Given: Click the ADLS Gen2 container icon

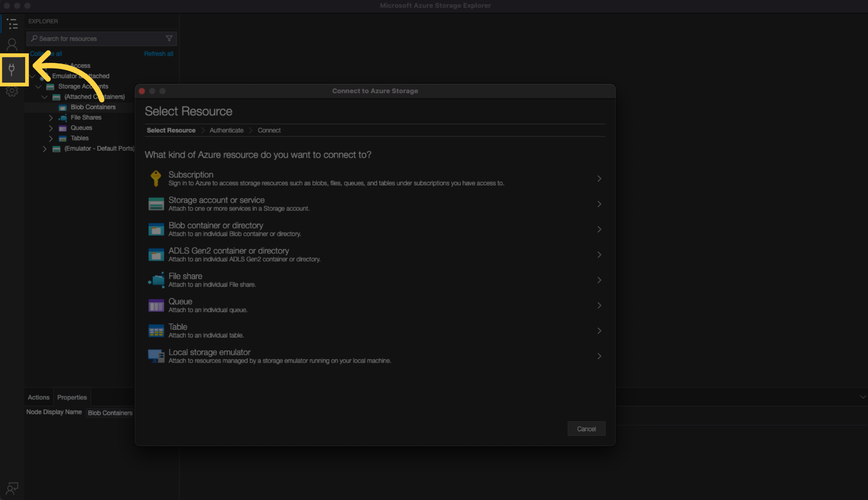Looking at the screenshot, I should [x=156, y=255].
